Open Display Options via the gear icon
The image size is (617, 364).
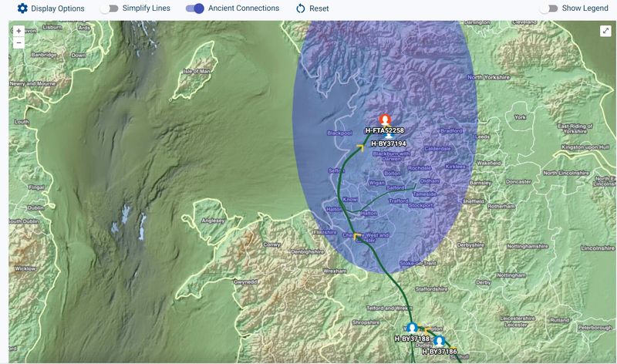[22, 8]
